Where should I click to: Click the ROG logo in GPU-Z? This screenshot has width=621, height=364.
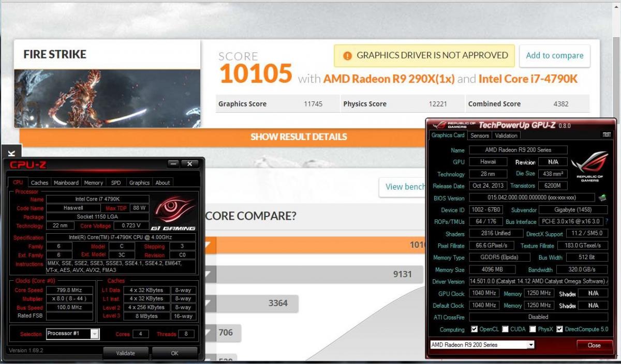[x=589, y=166]
